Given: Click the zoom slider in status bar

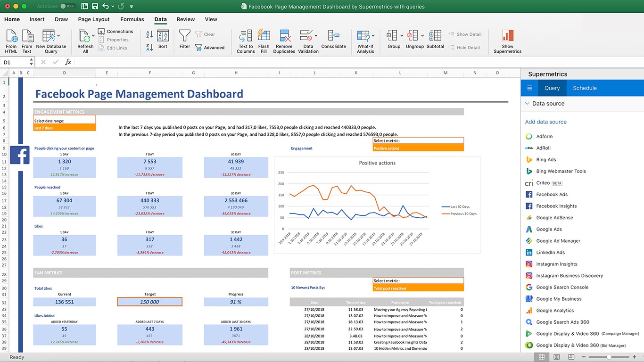Looking at the screenshot, I should point(609,357).
